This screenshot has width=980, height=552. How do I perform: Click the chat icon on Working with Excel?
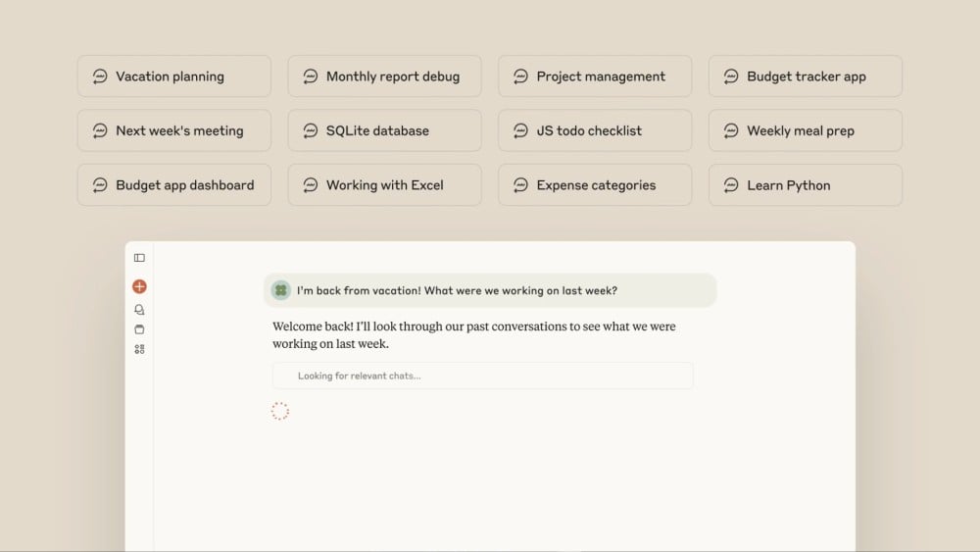(311, 185)
